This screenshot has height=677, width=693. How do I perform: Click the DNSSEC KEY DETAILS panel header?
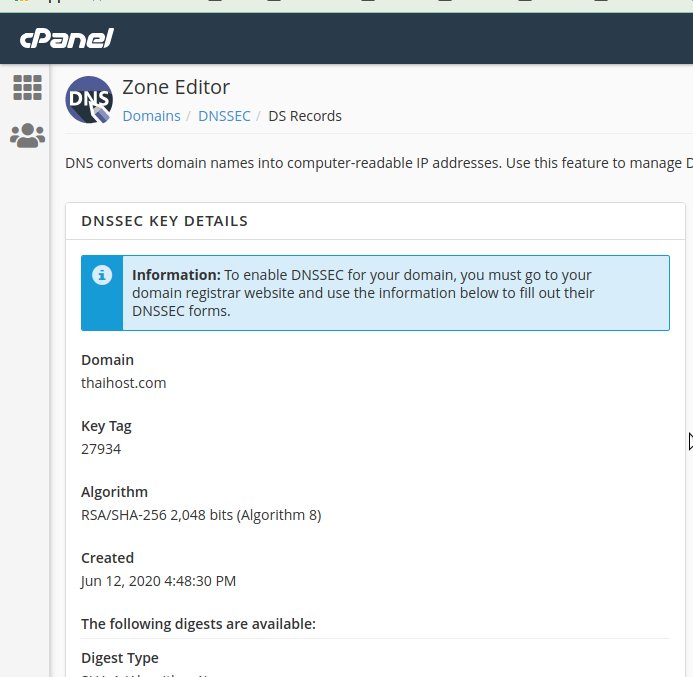click(x=164, y=221)
